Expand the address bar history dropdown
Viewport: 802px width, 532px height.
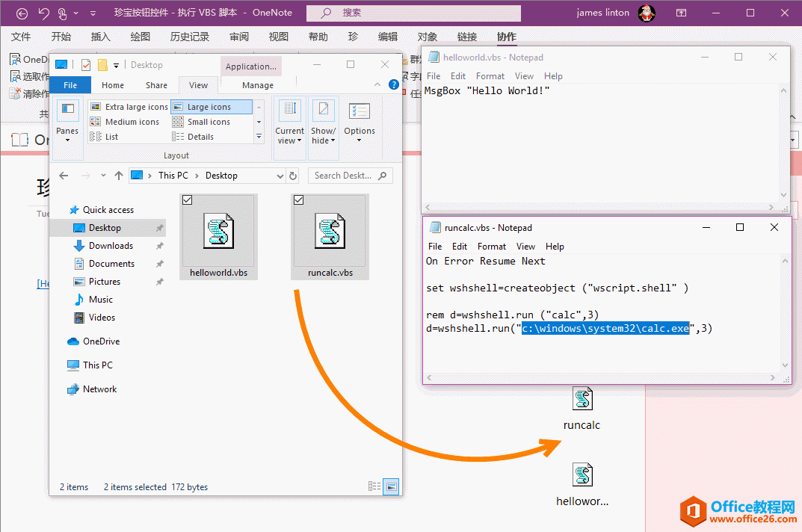click(x=280, y=176)
